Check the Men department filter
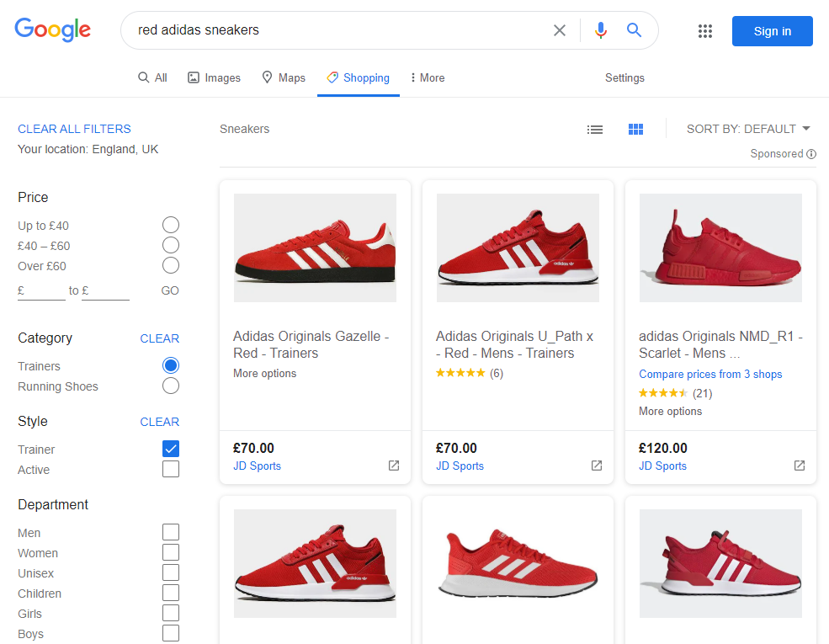Image resolution: width=829 pixels, height=644 pixels. click(x=171, y=532)
